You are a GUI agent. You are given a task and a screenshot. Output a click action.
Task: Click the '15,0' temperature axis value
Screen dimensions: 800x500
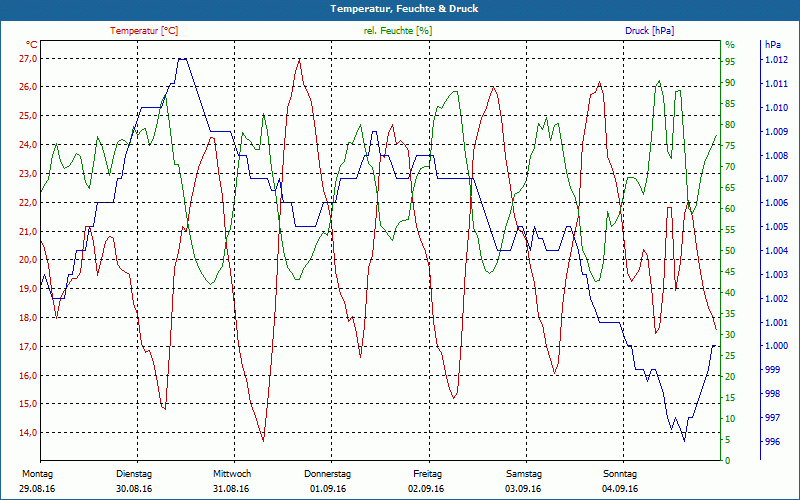click(28, 404)
